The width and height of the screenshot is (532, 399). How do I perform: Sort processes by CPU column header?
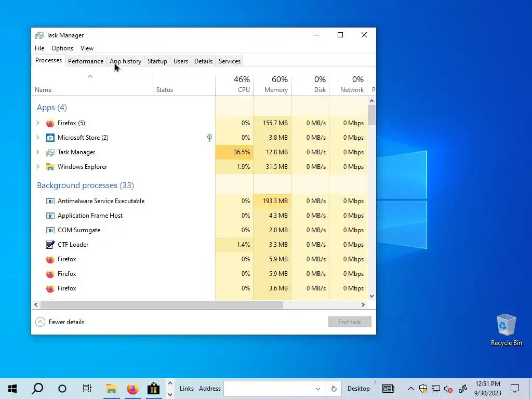point(234,85)
